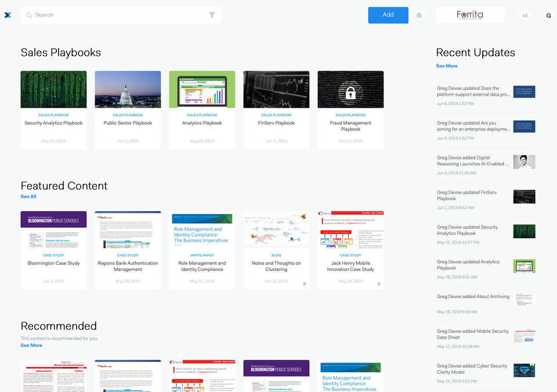Focus the Search input field
The width and height of the screenshot is (557, 392).
121,15
